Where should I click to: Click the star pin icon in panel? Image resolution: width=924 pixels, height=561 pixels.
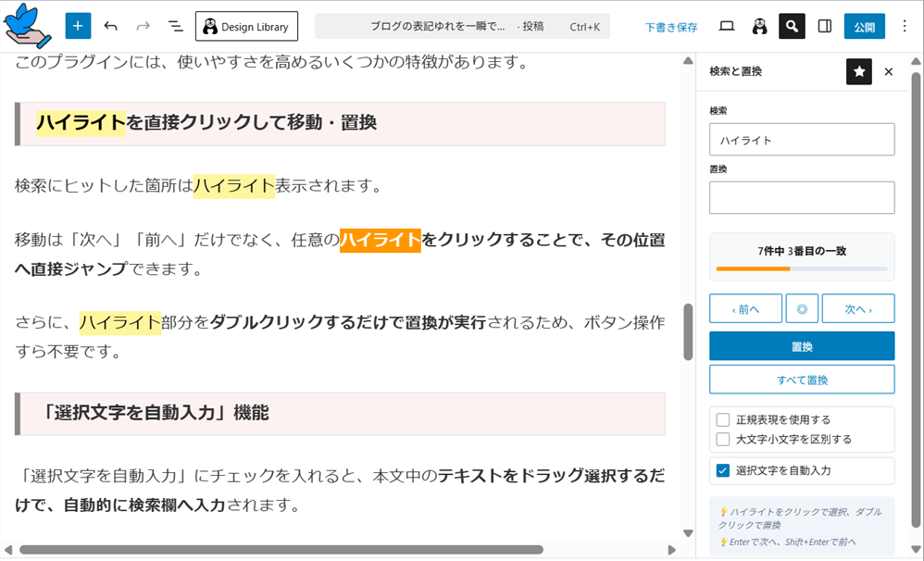(x=858, y=71)
